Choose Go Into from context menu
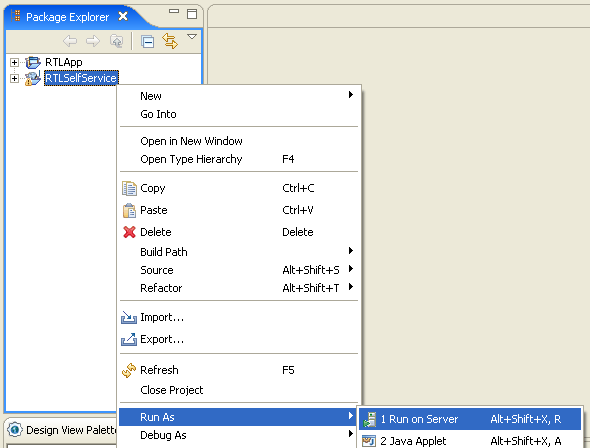 point(238,114)
